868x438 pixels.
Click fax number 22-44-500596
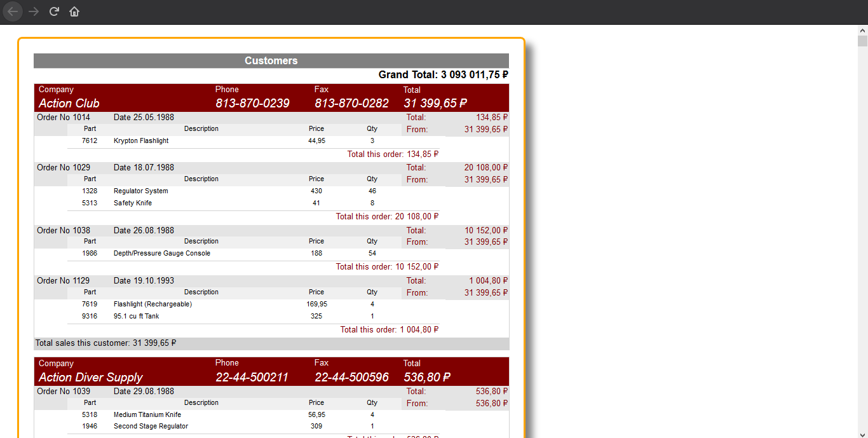[351, 377]
